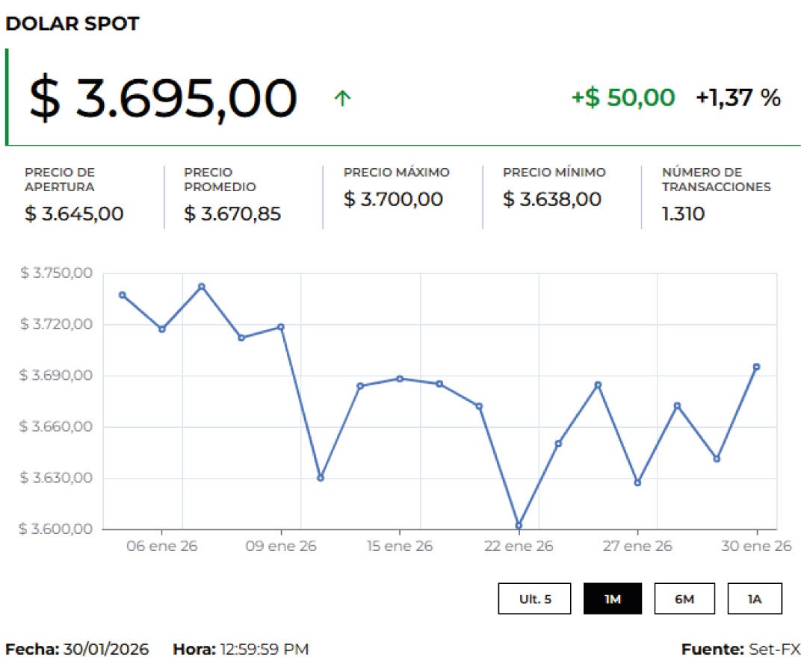
Task: Select the data point above 15 ene 26
Action: click(x=400, y=379)
